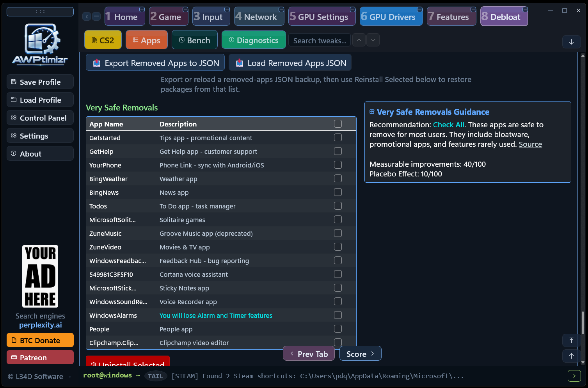Click the vertical scrollbar thumb

[583, 323]
